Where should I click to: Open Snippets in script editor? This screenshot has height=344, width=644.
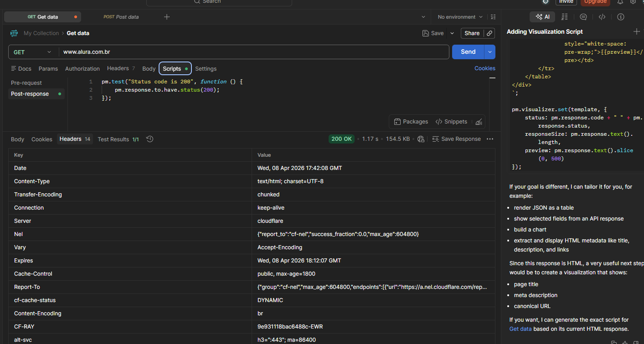point(451,122)
